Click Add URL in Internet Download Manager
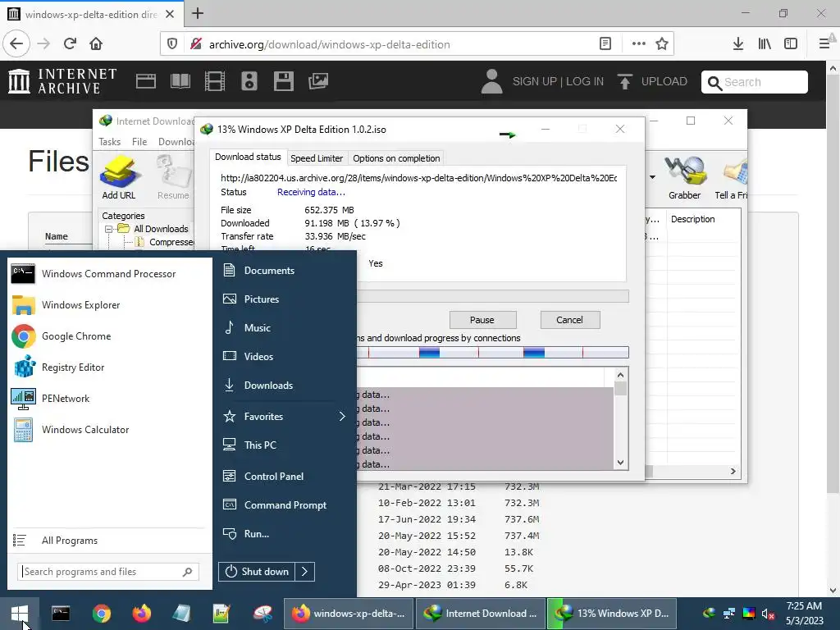Image resolution: width=840 pixels, height=630 pixels. click(x=119, y=178)
